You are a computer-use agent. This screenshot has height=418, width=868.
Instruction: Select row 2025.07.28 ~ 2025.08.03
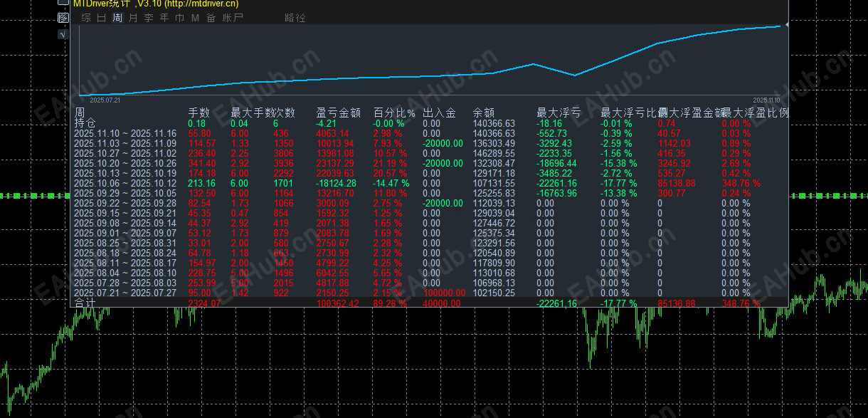point(125,283)
